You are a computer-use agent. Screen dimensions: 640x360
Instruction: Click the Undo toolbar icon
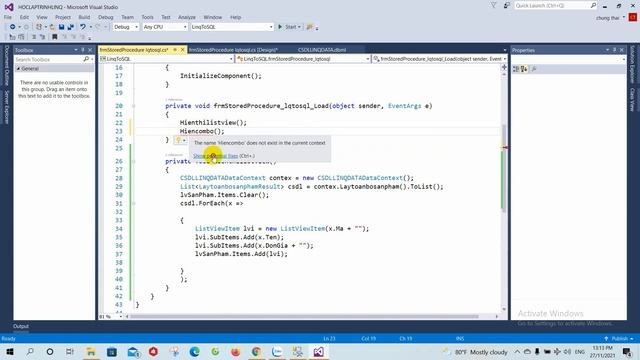[83, 27]
